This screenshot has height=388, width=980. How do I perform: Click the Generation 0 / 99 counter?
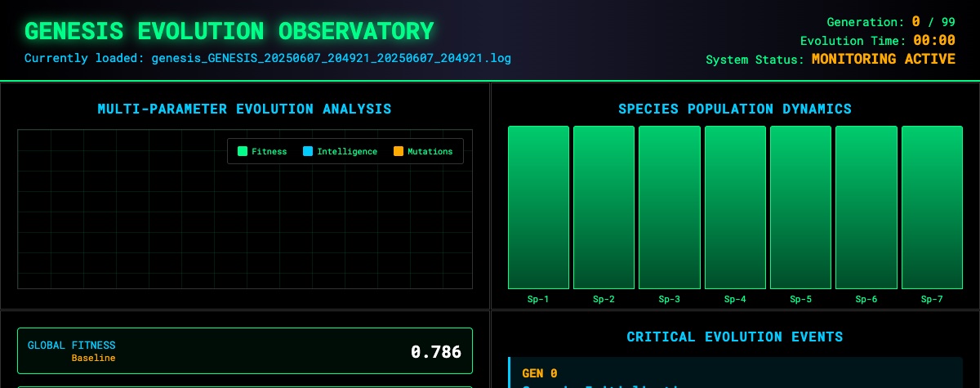coord(891,22)
